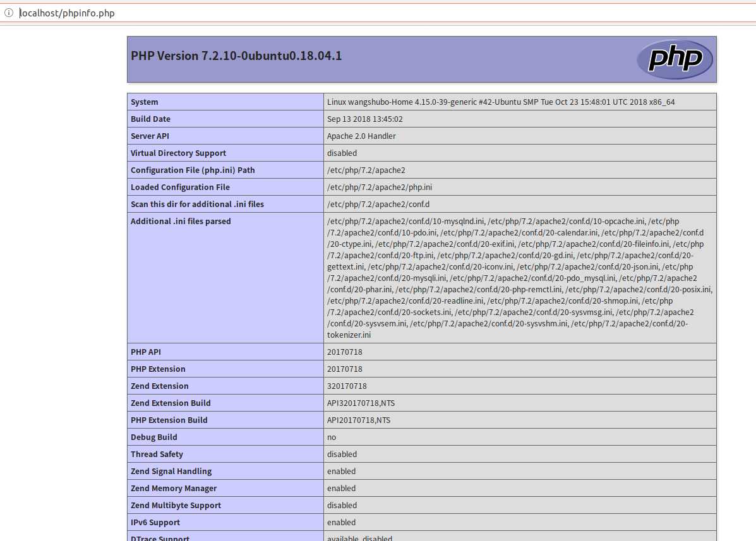Click the tokenizer.ini text in parsed files
The width and height of the screenshot is (756, 541).
[349, 335]
